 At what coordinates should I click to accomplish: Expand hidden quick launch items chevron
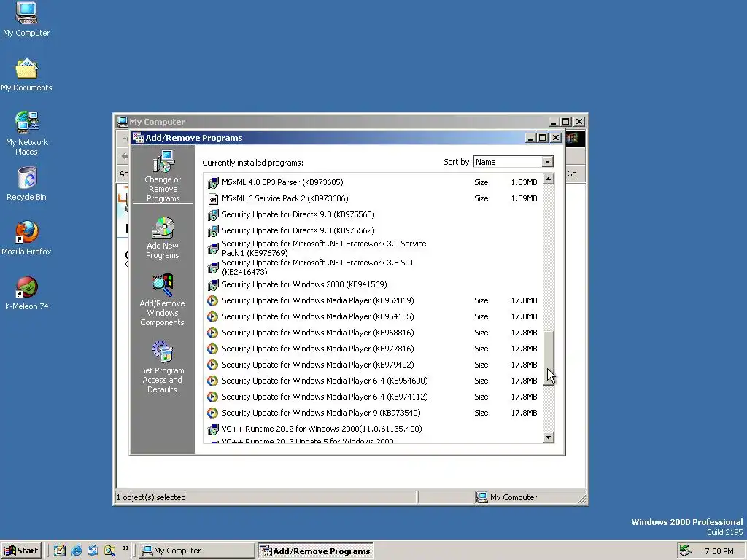click(x=125, y=548)
